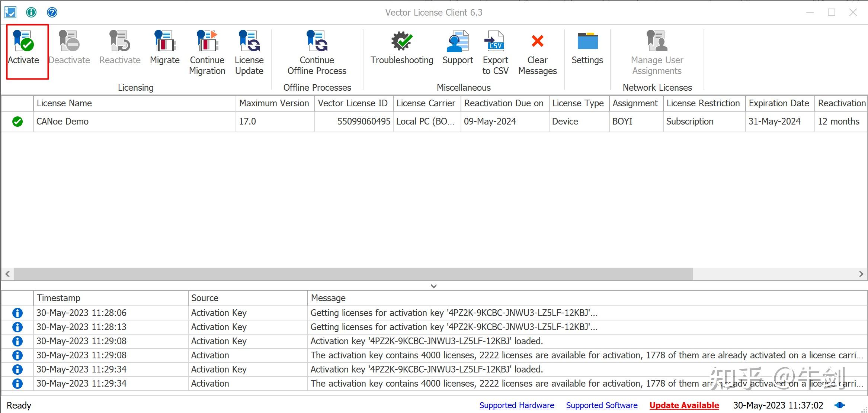Open the Support tool
868x413 pixels.
pos(458,41)
